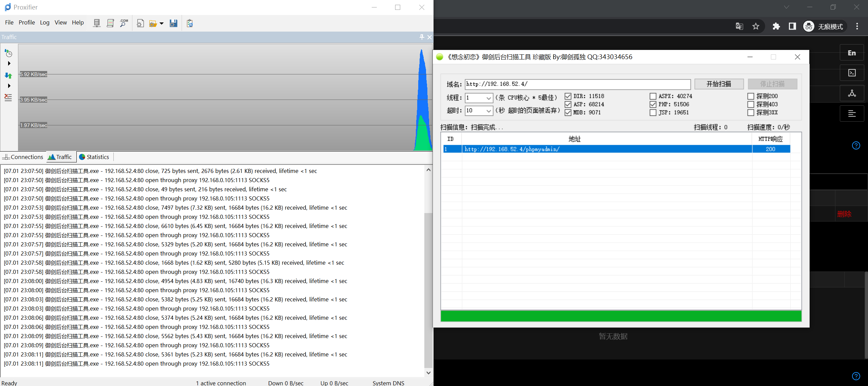Enable the ASPX: 40274 checkbox
This screenshot has width=868, height=386.
pyautogui.click(x=653, y=96)
